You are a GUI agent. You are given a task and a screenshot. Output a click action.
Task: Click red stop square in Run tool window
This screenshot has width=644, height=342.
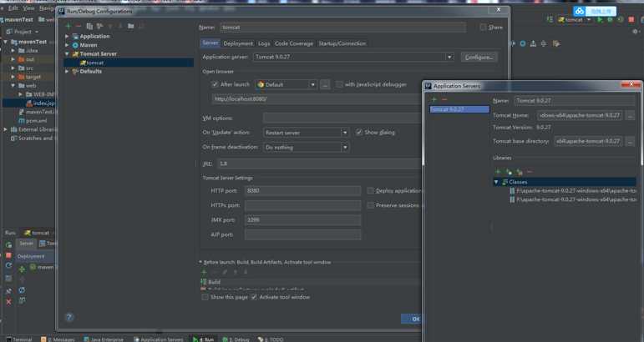pos(8,255)
